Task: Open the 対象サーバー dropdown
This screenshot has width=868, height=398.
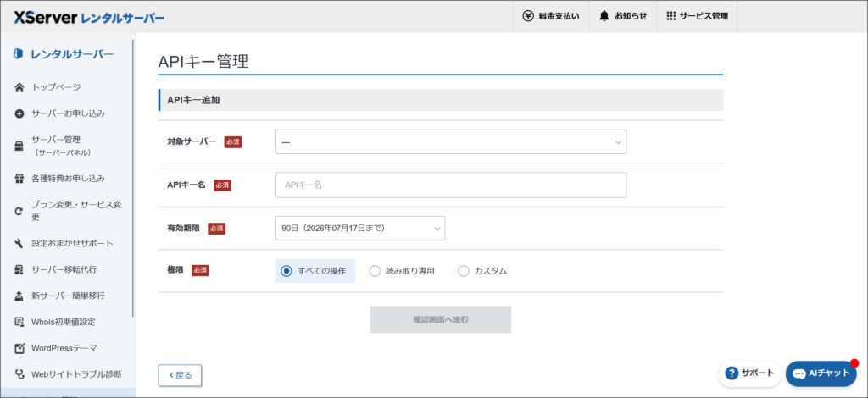Action: pos(450,142)
